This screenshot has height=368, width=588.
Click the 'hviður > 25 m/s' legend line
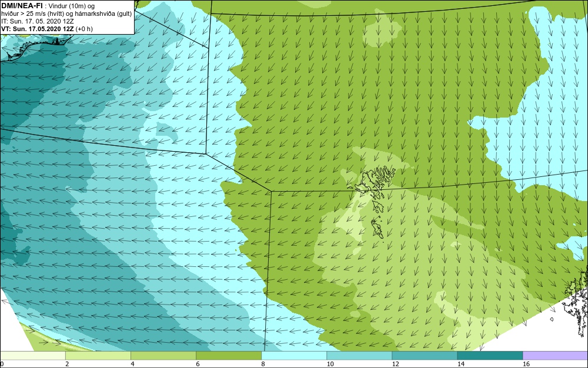click(x=66, y=14)
